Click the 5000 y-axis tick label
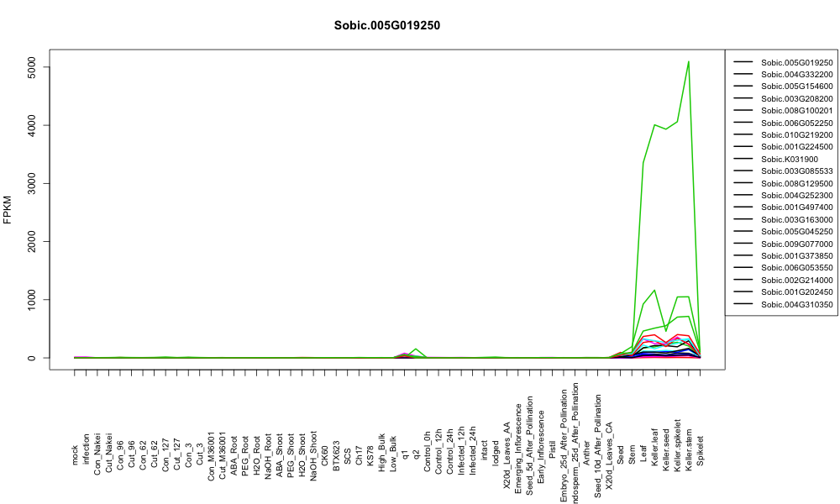 pyautogui.click(x=31, y=67)
